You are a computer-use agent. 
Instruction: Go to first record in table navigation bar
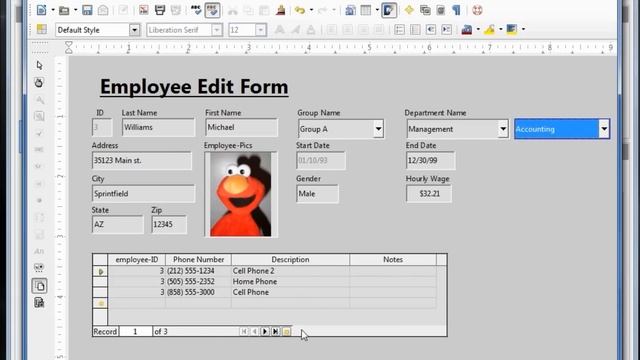pos(244,331)
